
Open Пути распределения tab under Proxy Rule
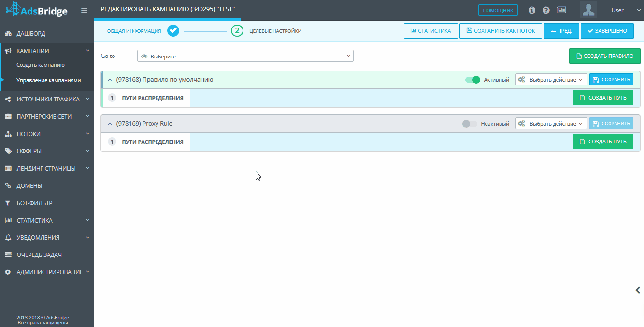point(145,142)
